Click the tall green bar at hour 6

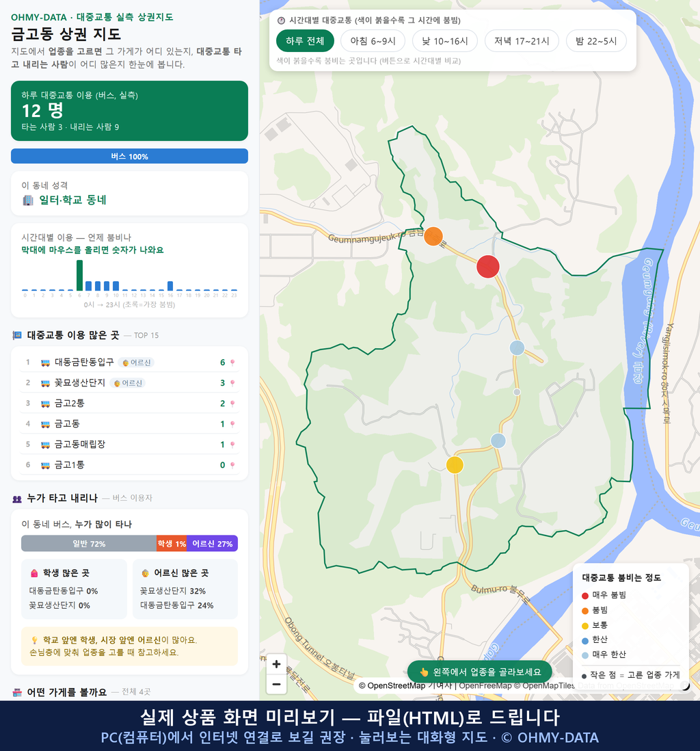[x=79, y=276]
